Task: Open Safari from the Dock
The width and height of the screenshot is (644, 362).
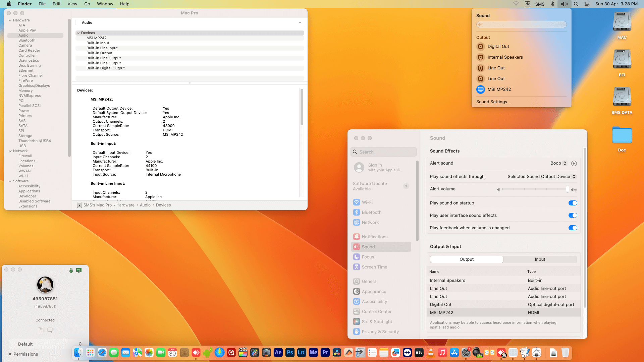Action: (x=102, y=353)
